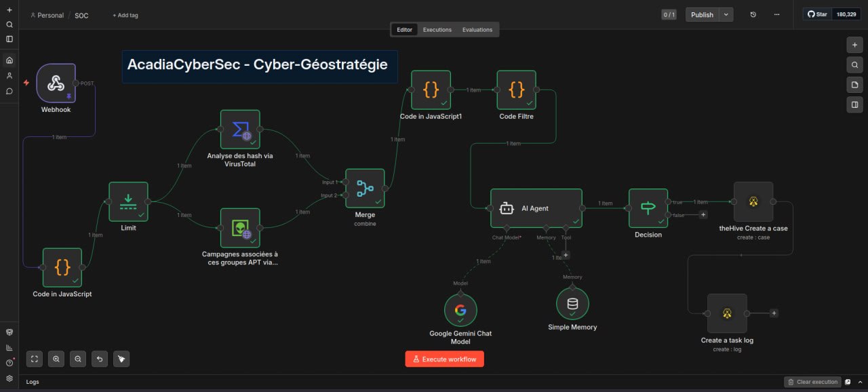Click the AI Agent node

point(536,208)
